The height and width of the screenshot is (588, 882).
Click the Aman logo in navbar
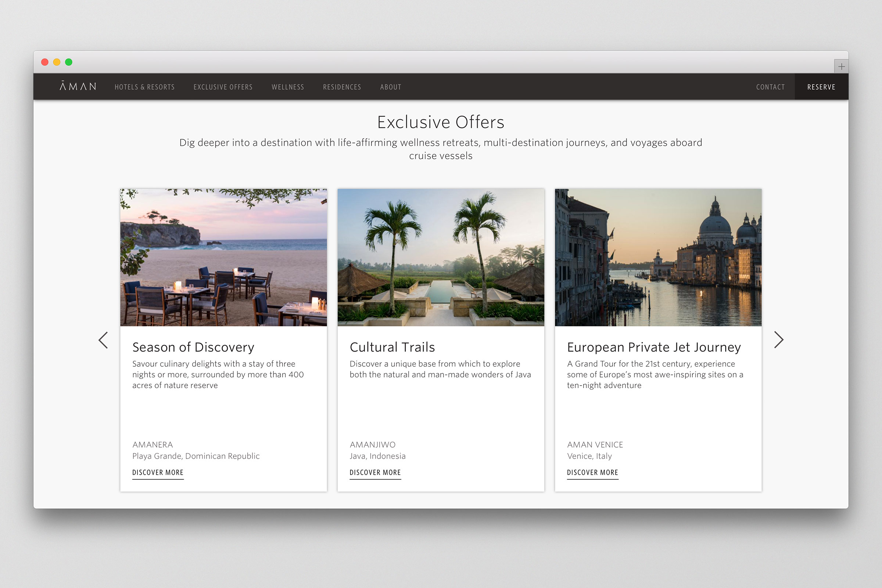(78, 87)
